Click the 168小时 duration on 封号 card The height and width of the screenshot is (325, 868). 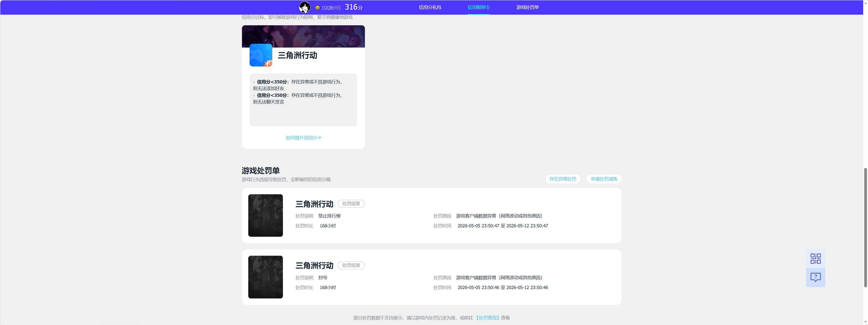pyautogui.click(x=327, y=287)
